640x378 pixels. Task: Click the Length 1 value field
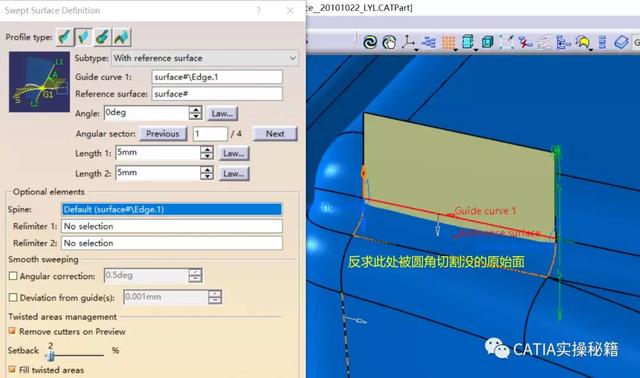coord(158,153)
